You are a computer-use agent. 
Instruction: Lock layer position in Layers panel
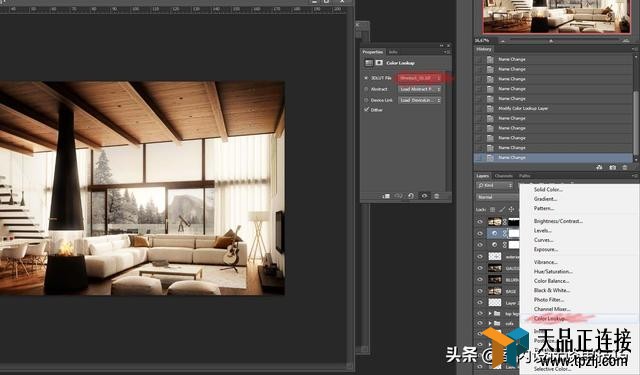point(511,209)
